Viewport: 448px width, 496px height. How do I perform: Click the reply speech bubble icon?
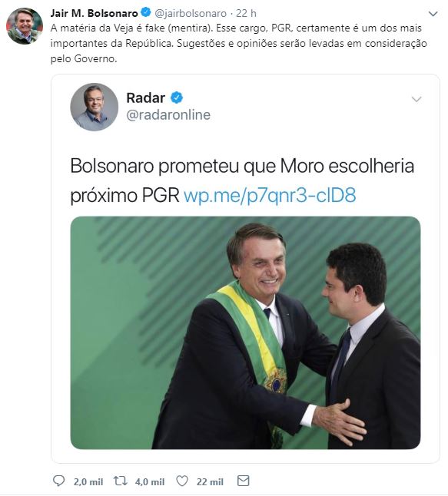pos(58,481)
